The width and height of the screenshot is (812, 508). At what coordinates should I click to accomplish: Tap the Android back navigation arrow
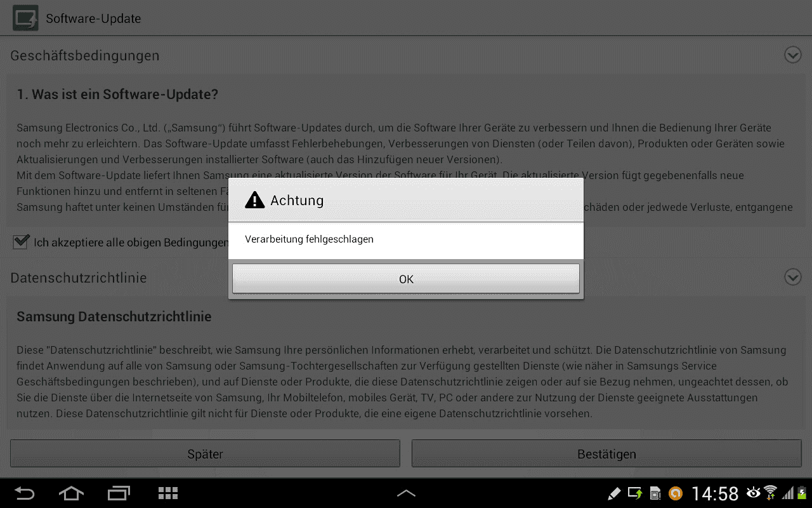point(24,493)
